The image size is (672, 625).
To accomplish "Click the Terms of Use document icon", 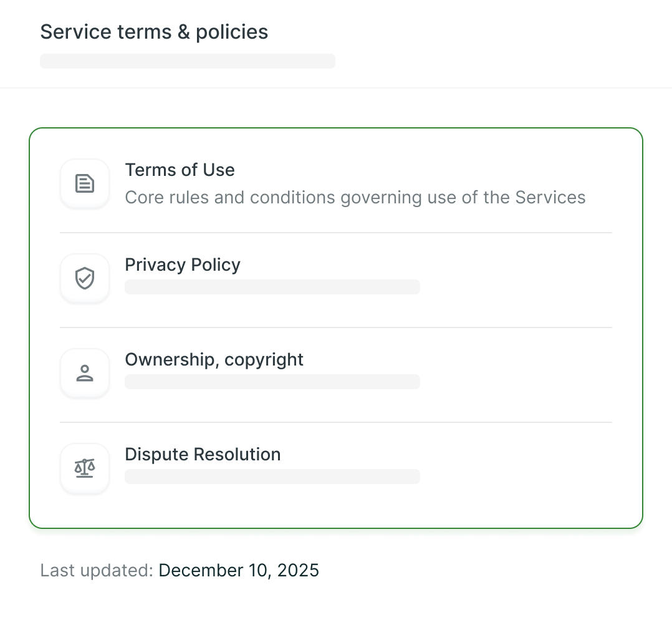I will point(84,183).
